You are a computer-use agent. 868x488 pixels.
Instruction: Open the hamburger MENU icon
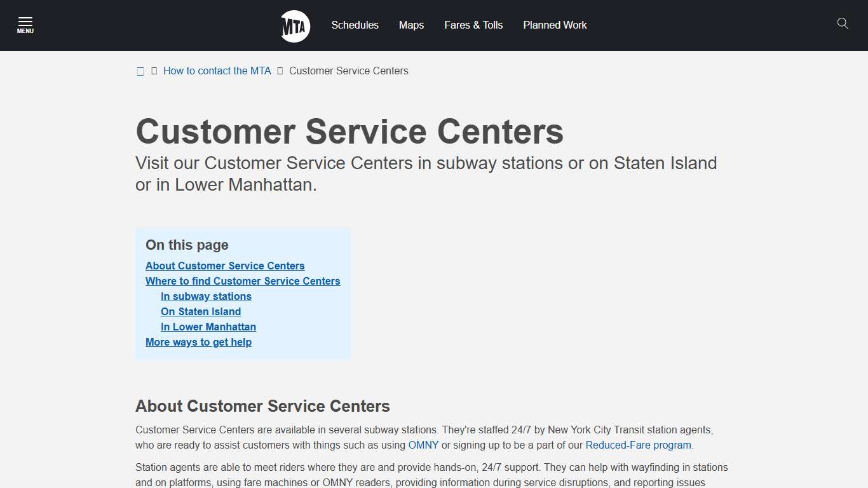point(25,24)
